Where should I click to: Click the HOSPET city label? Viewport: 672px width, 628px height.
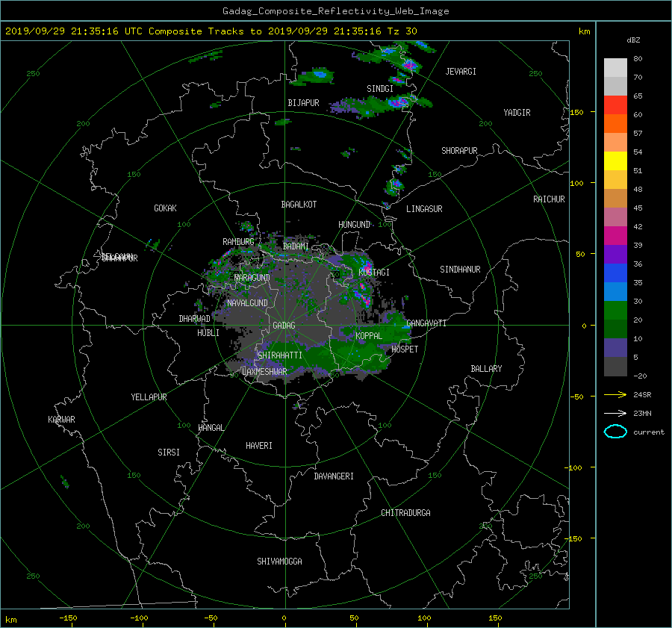405,349
